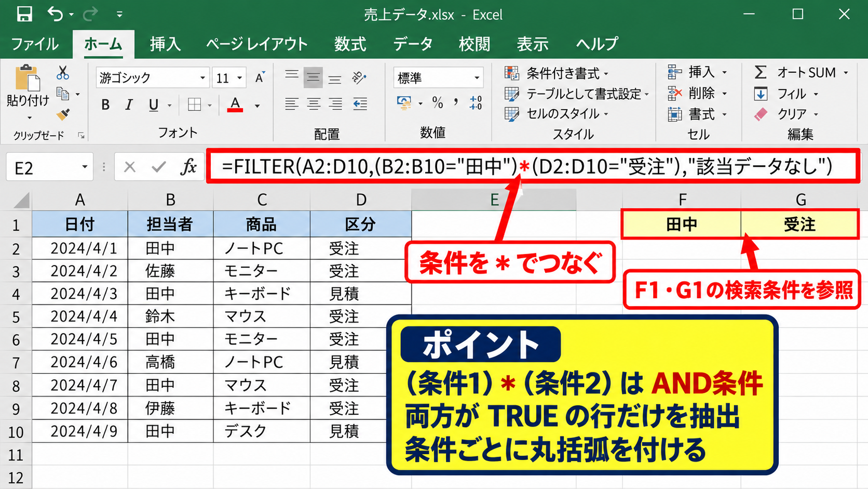868x489 pixels.
Task: Select cell G1 containing 受注
Action: 799,224
